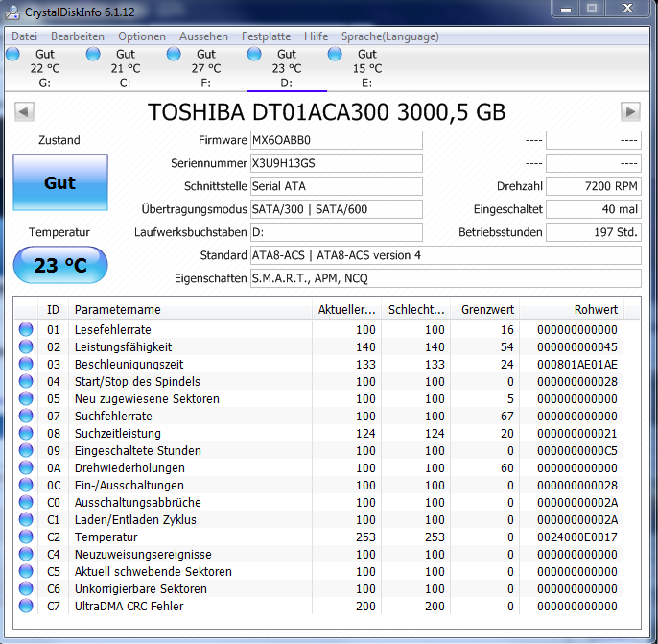Click the Parametername column header
The width and height of the screenshot is (658, 644).
pos(190,310)
